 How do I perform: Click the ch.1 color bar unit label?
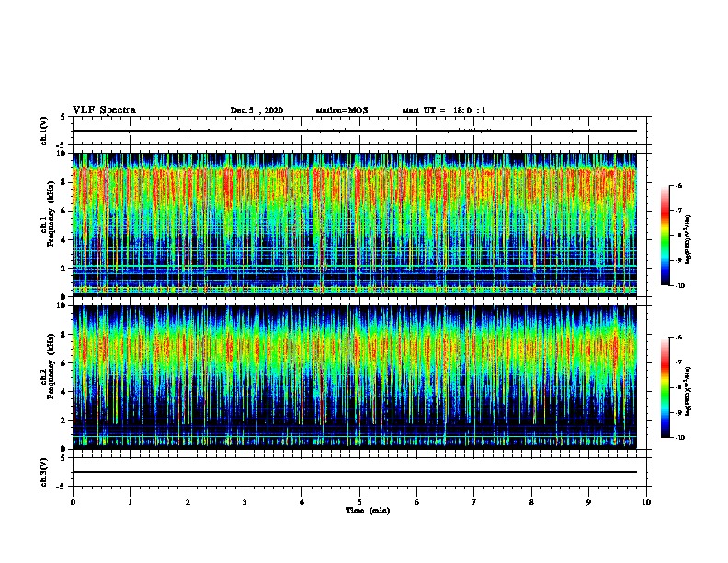[x=688, y=240]
